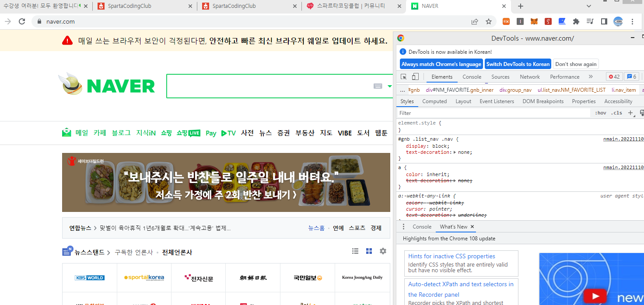
Task: Open the tab search chevron in the title bar
Action: [x=589, y=6]
